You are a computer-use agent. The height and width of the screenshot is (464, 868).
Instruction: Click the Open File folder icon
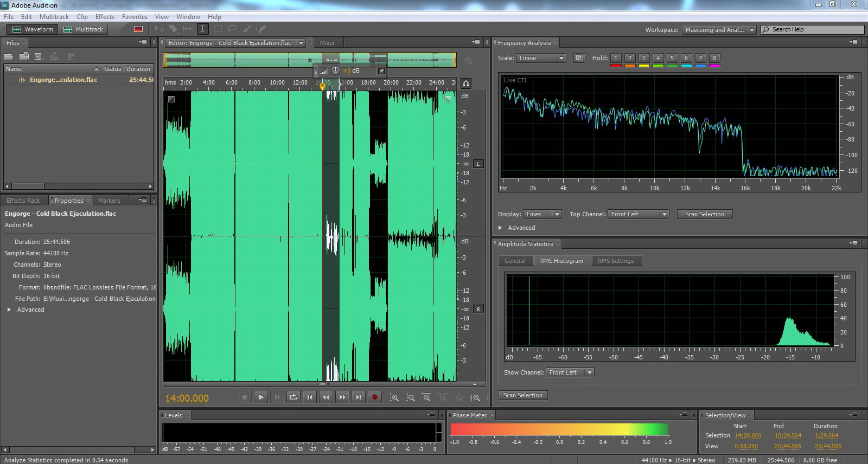9,56
